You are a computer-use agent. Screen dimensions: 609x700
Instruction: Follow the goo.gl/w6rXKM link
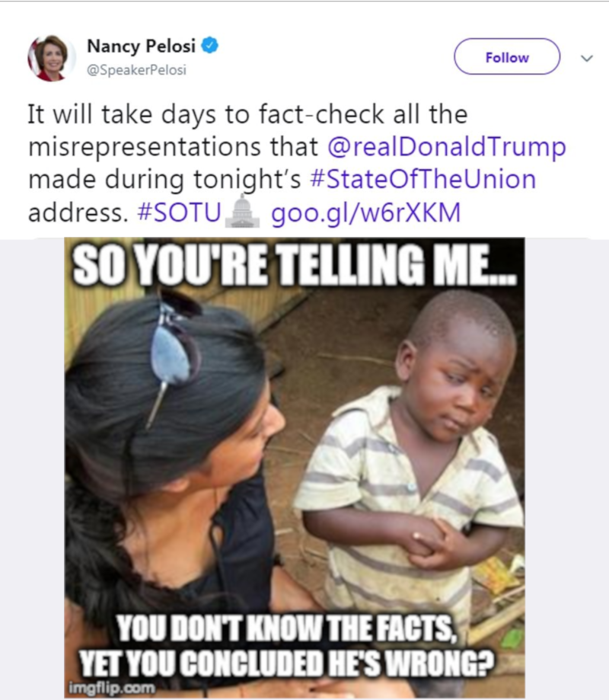point(366,213)
